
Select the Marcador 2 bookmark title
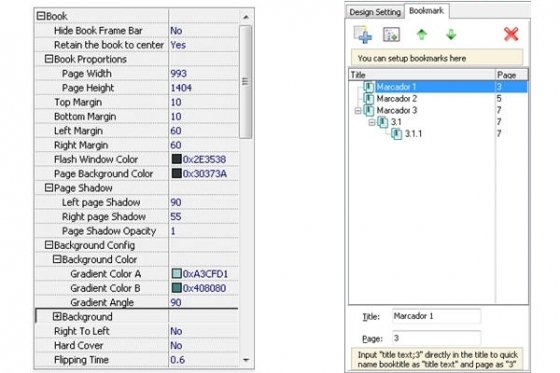[397, 99]
